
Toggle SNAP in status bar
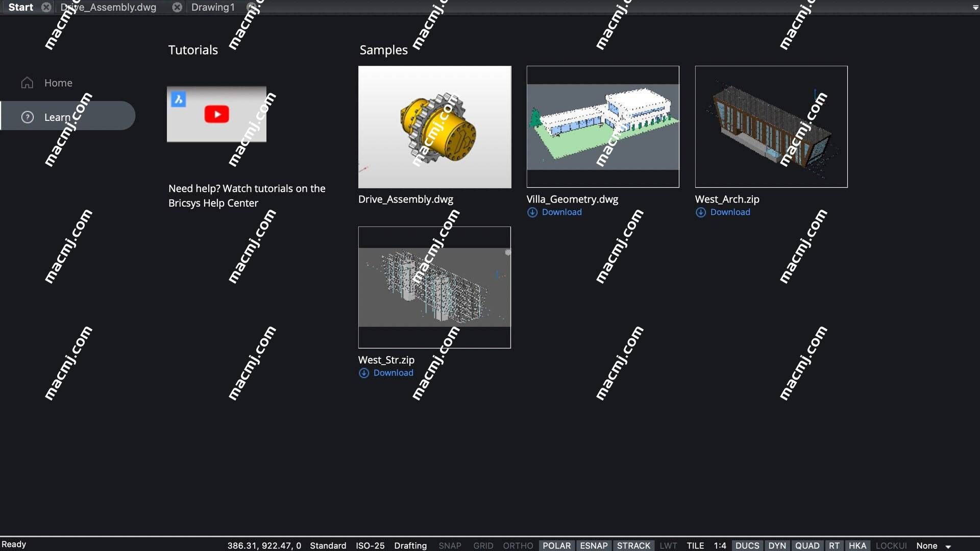coord(450,545)
